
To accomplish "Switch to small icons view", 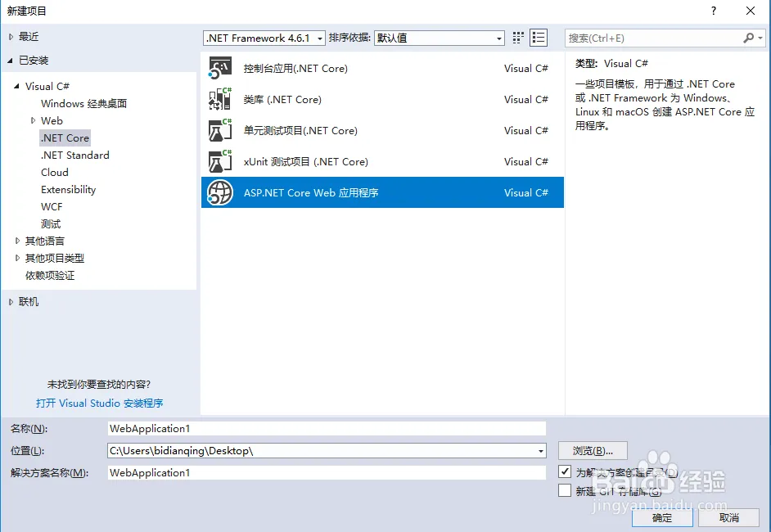I will coord(518,38).
